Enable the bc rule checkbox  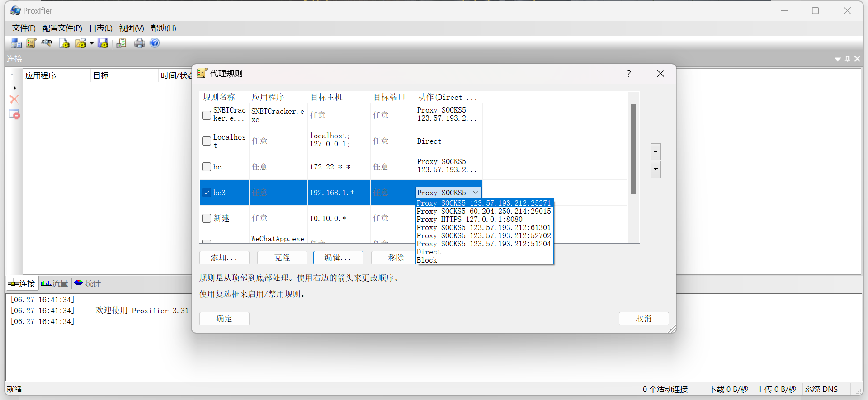coord(207,167)
